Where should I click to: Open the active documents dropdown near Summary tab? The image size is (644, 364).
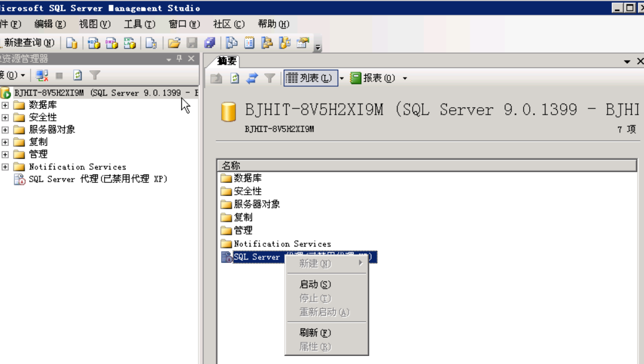pos(627,62)
